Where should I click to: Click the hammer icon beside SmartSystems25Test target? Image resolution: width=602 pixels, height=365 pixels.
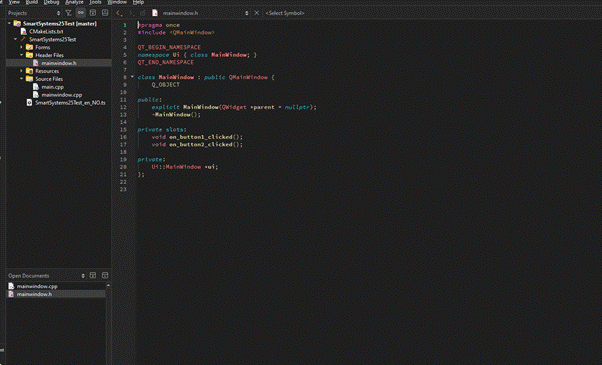(23, 39)
